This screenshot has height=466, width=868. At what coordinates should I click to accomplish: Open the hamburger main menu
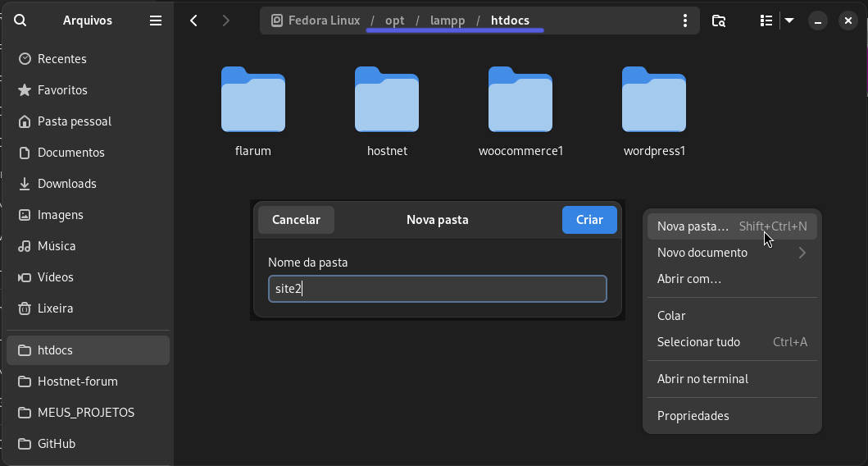coord(156,21)
